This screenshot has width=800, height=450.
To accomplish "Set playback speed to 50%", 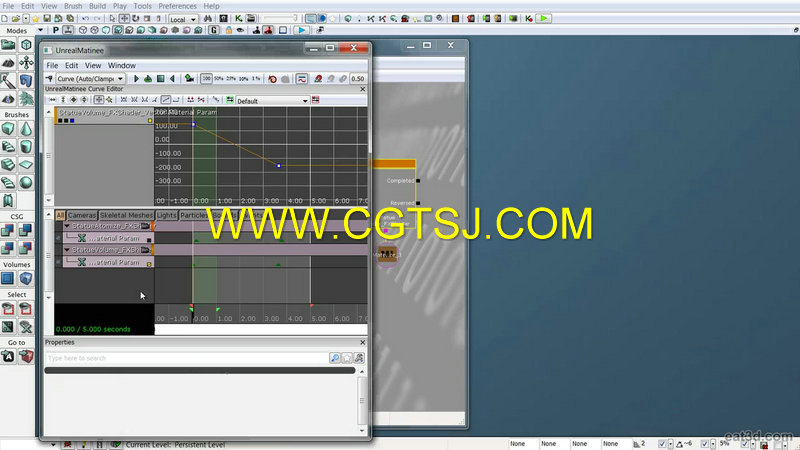I will click(x=218, y=79).
